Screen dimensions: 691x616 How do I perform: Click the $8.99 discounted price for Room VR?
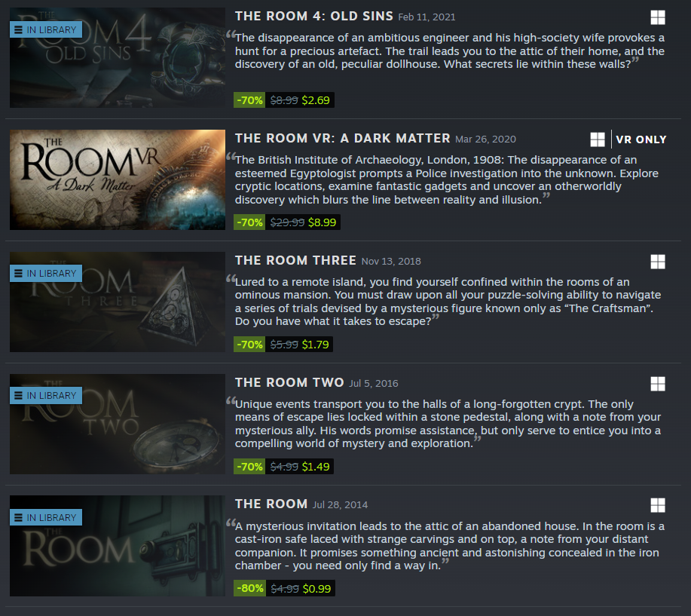[322, 222]
